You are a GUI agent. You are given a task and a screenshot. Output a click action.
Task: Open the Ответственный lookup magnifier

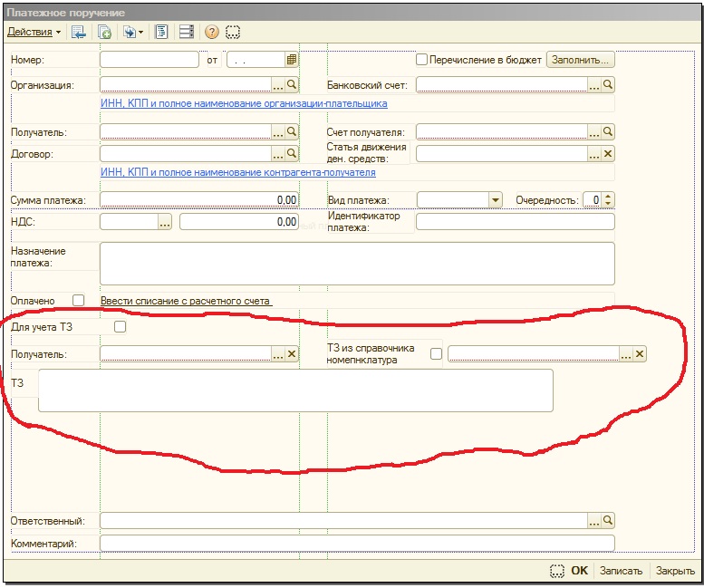[608, 520]
